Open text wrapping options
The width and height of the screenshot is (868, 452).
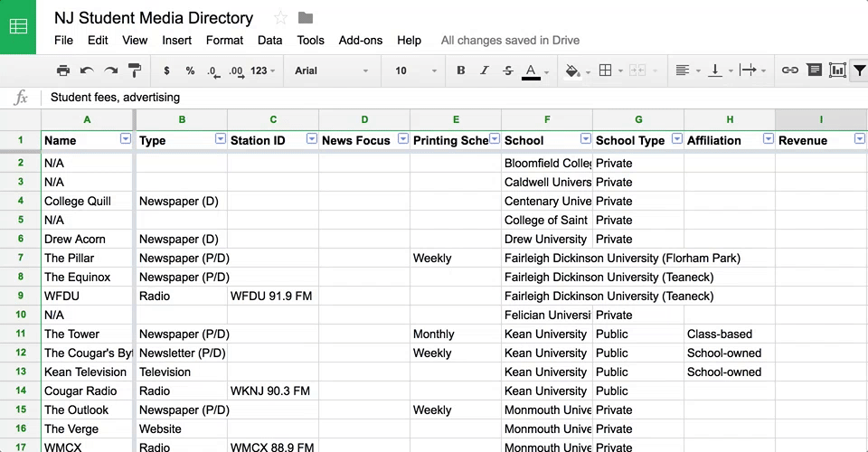753,71
